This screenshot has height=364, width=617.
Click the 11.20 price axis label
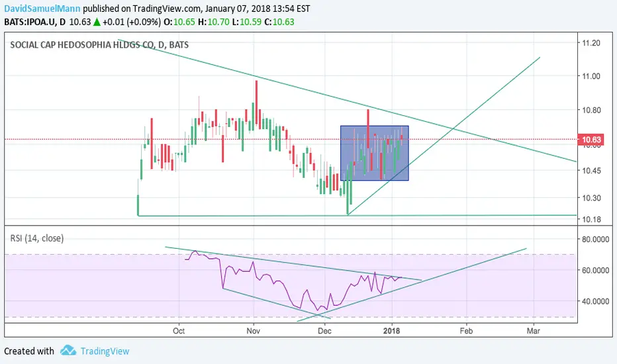(591, 43)
